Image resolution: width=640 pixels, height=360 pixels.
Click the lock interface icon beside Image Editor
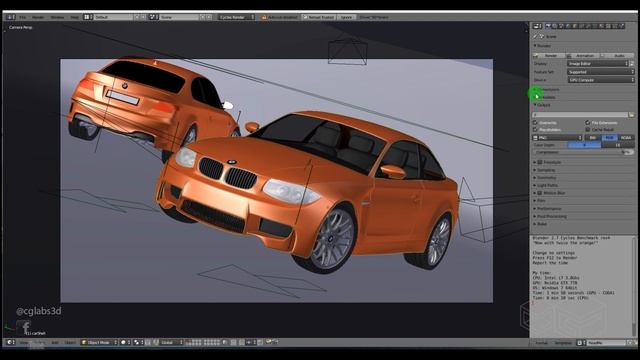pyautogui.click(x=632, y=64)
